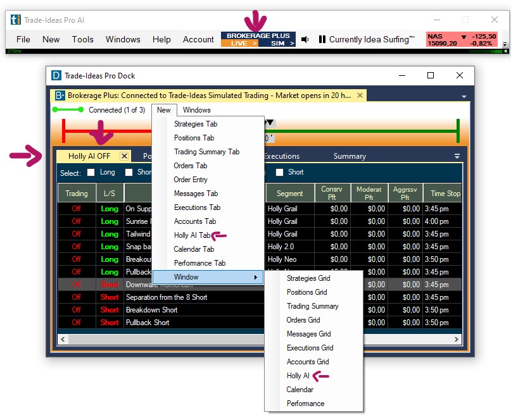
Task: Check the Long checkbox beside Select
Action: point(91,172)
